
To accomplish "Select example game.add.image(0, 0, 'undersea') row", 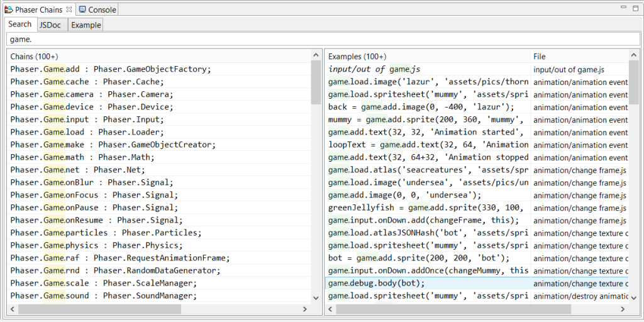I will click(477, 195).
